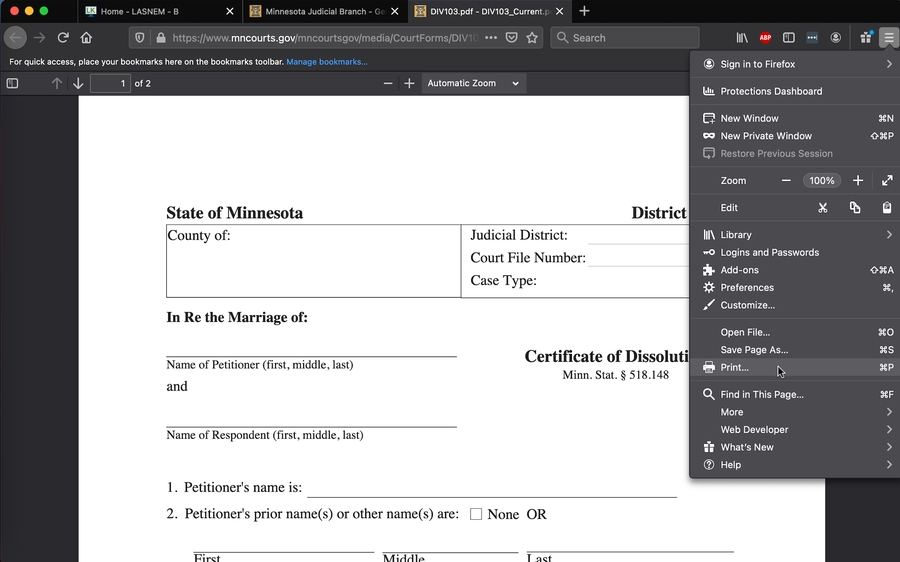Bookmark this page with the star icon
The height and width of the screenshot is (562, 900).
(x=532, y=38)
